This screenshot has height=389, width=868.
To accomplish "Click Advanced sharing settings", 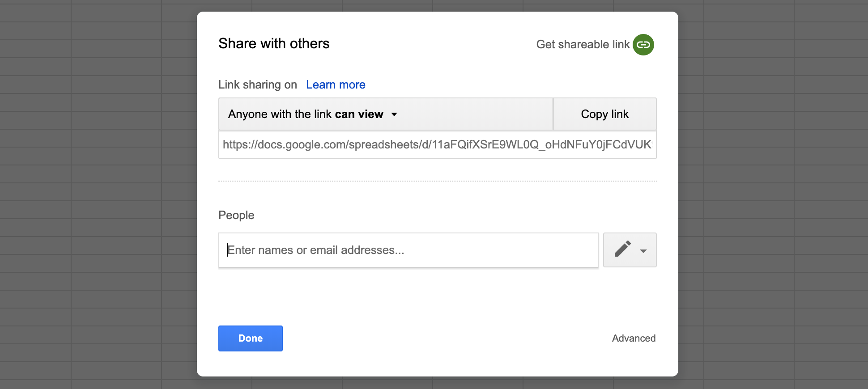I will pos(634,338).
